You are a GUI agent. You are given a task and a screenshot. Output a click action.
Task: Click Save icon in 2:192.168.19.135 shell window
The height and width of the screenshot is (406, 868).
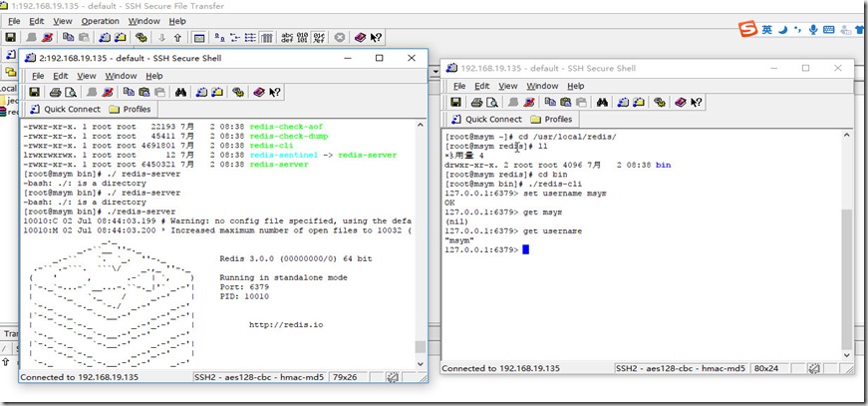click(x=34, y=92)
